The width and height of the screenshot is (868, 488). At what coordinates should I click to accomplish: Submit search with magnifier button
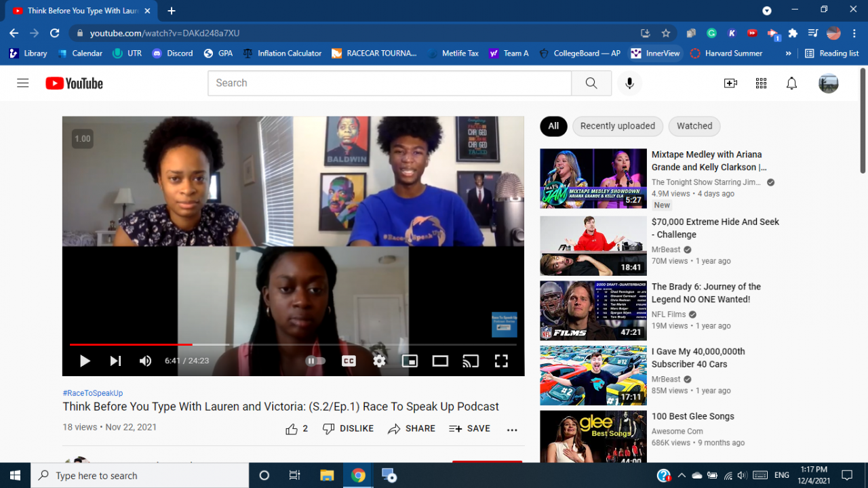coord(591,83)
